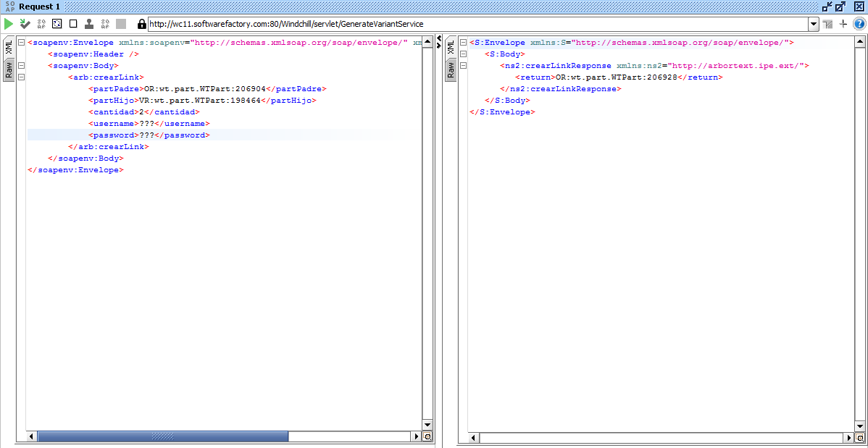
Task: Click the cantidad value 2
Action: 141,112
